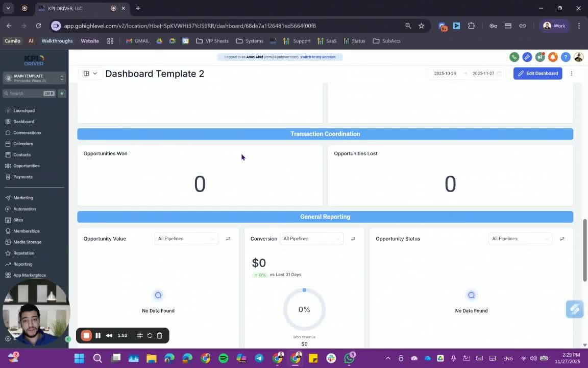
Task: Open the SubAccs bookmark folder
Action: coord(386,41)
